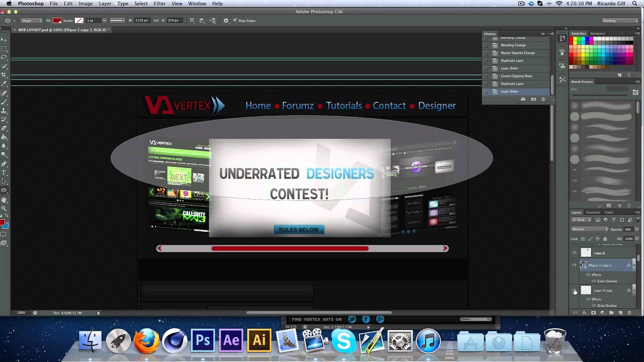Click the link layers icon

[x=576, y=313]
